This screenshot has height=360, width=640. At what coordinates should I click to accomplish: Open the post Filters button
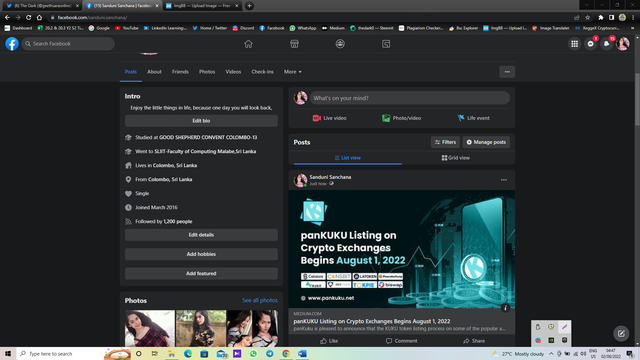445,142
